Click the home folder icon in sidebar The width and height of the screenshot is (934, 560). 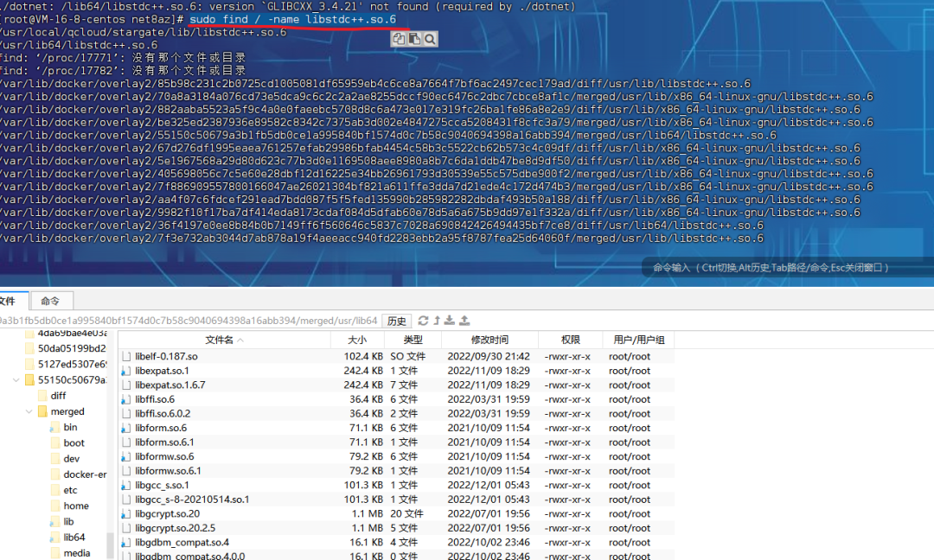point(57,505)
